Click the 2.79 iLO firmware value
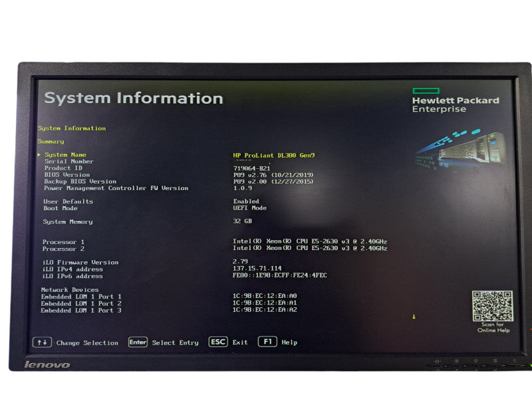The image size is (532, 399). point(240,261)
